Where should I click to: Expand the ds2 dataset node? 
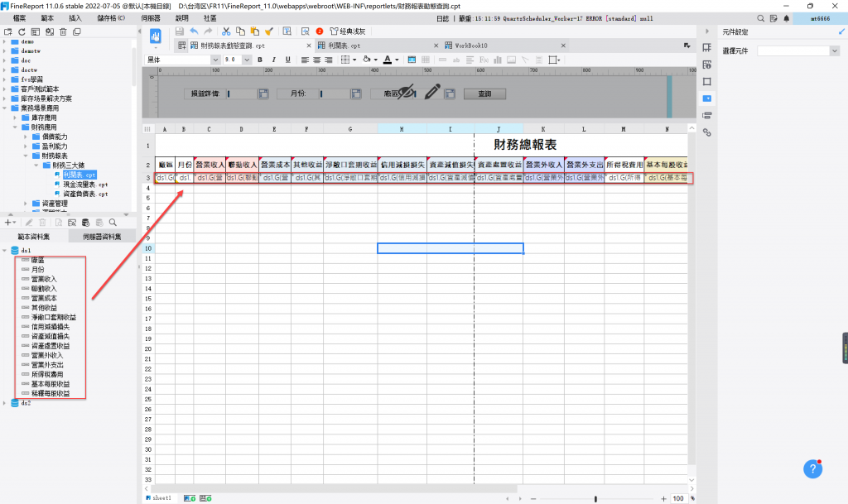[5, 403]
